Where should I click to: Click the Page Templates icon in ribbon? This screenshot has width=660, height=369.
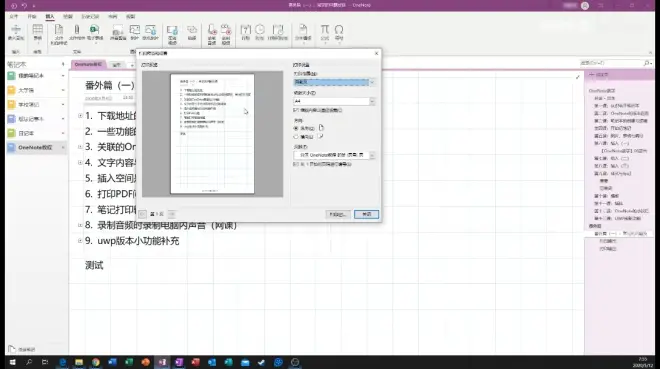point(303,32)
